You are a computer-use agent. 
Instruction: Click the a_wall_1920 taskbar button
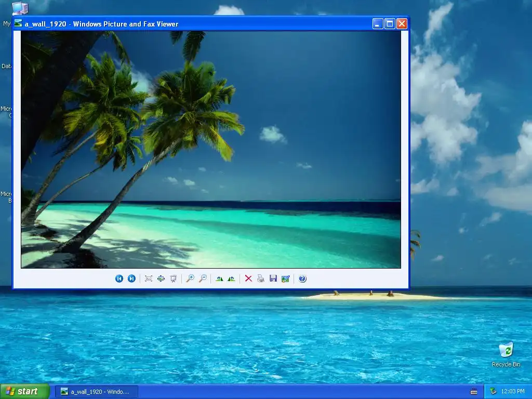(x=97, y=392)
